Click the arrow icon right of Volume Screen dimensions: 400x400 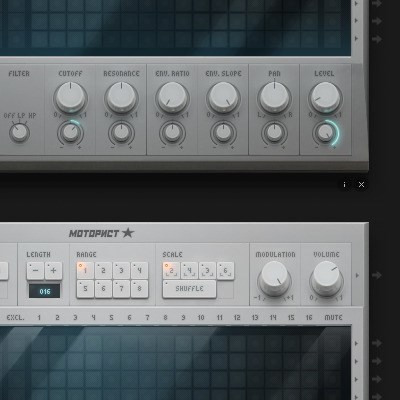point(377,275)
